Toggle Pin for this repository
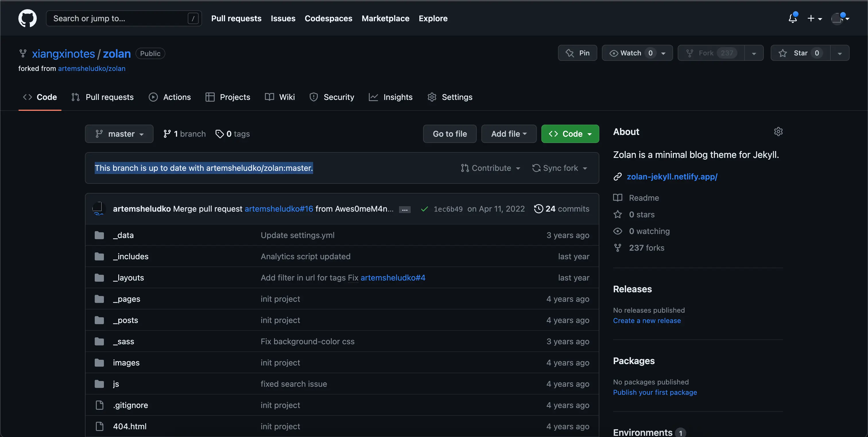868x437 pixels. click(578, 53)
